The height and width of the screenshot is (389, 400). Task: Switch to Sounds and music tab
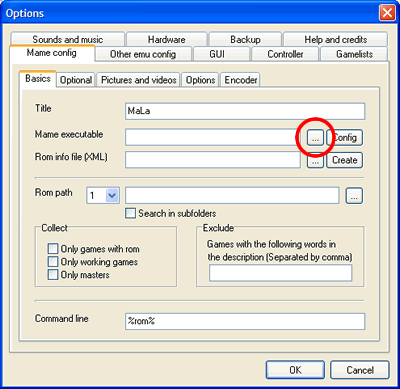(x=68, y=39)
